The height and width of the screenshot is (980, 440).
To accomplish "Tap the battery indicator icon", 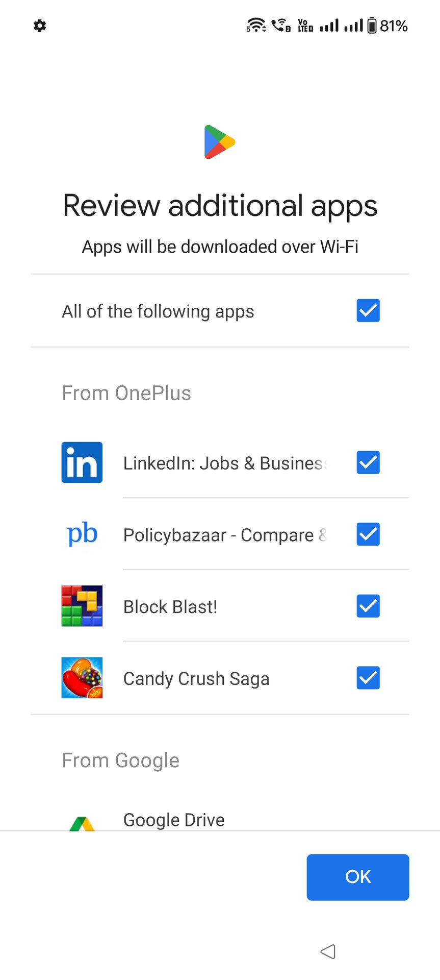I will coord(372,26).
